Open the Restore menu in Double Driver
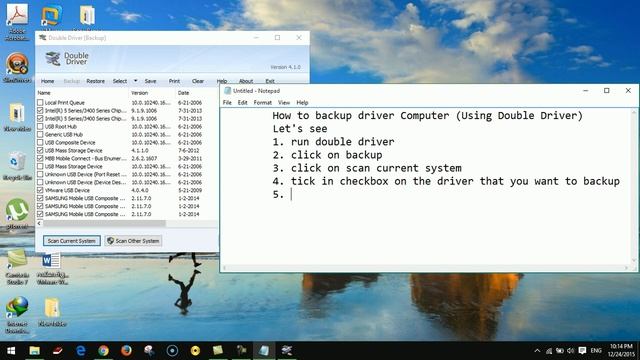 coord(96,81)
